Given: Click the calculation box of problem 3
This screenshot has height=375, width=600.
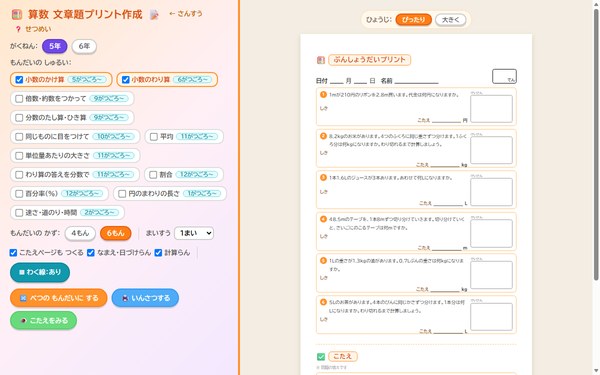Looking at the screenshot, I should tap(491, 192).
